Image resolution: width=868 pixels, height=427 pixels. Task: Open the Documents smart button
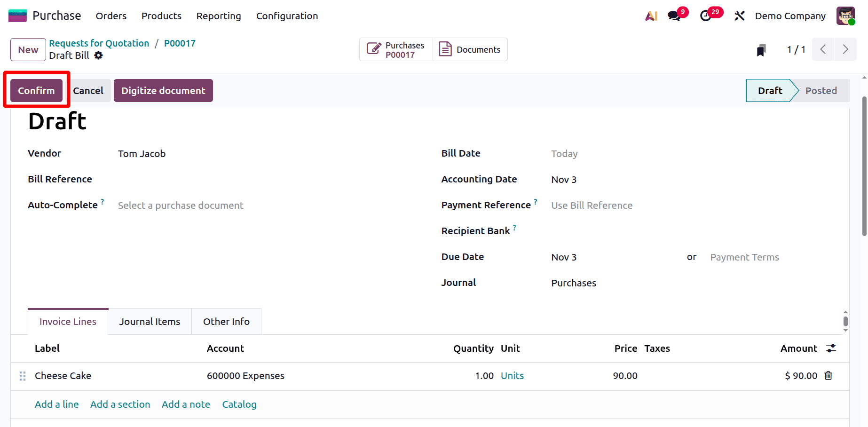[470, 49]
